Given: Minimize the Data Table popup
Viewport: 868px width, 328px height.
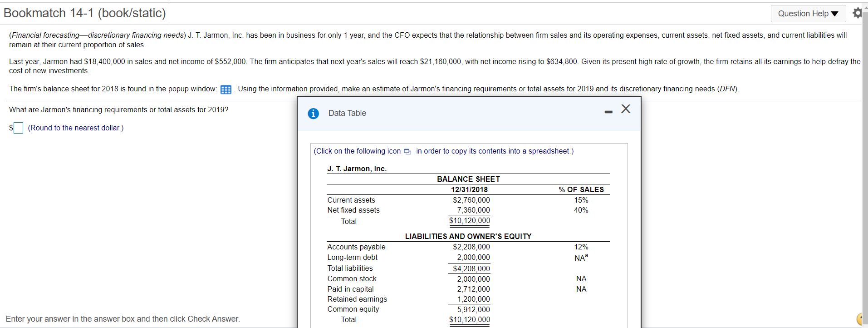Looking at the screenshot, I should click(x=608, y=112).
